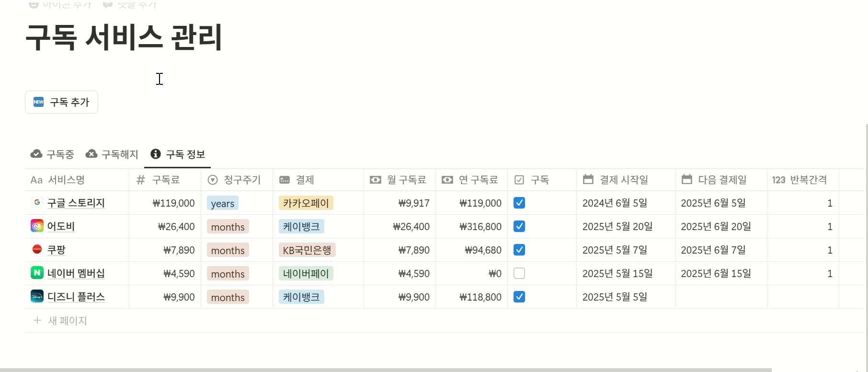
Task: Click the 2025년 6월 20일 next payment date
Action: pyautogui.click(x=716, y=227)
